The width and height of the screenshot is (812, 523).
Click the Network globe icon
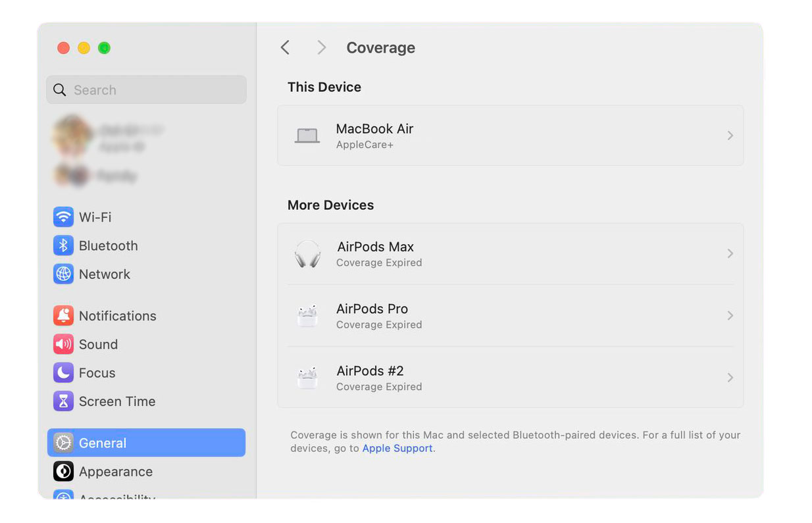pos(63,274)
